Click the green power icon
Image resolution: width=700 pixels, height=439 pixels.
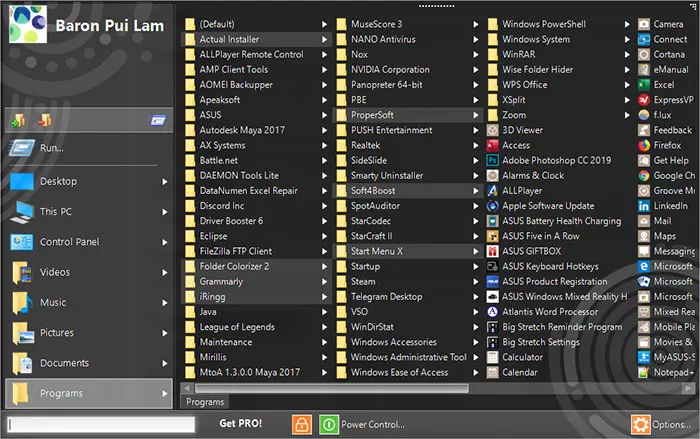[329, 424]
